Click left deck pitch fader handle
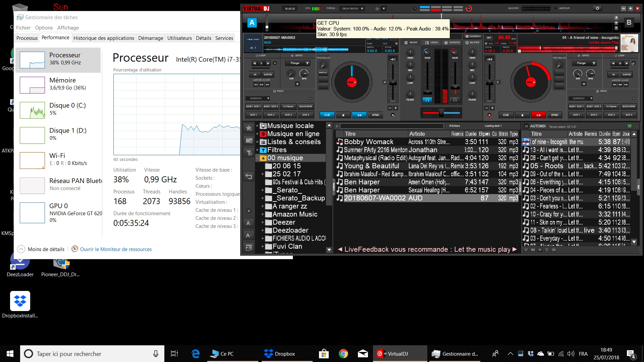The image size is (644, 362). [392, 82]
